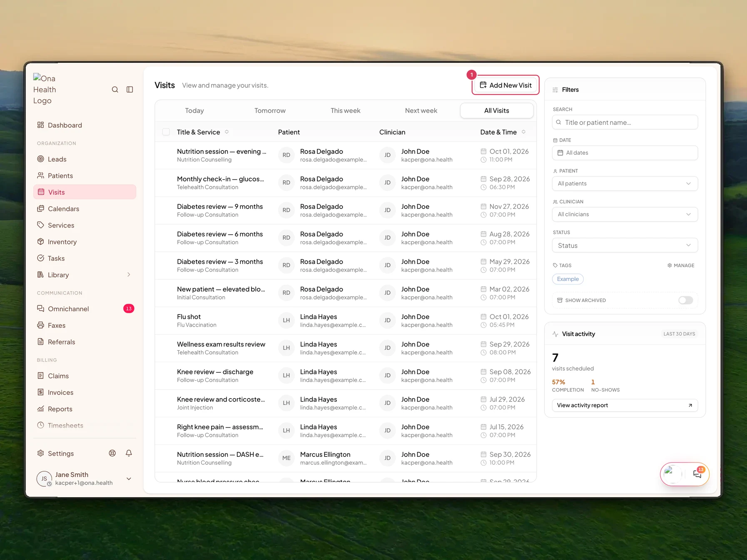This screenshot has width=747, height=560.
Task: Click the ME avatar for Marcus Ellington
Action: point(286,458)
